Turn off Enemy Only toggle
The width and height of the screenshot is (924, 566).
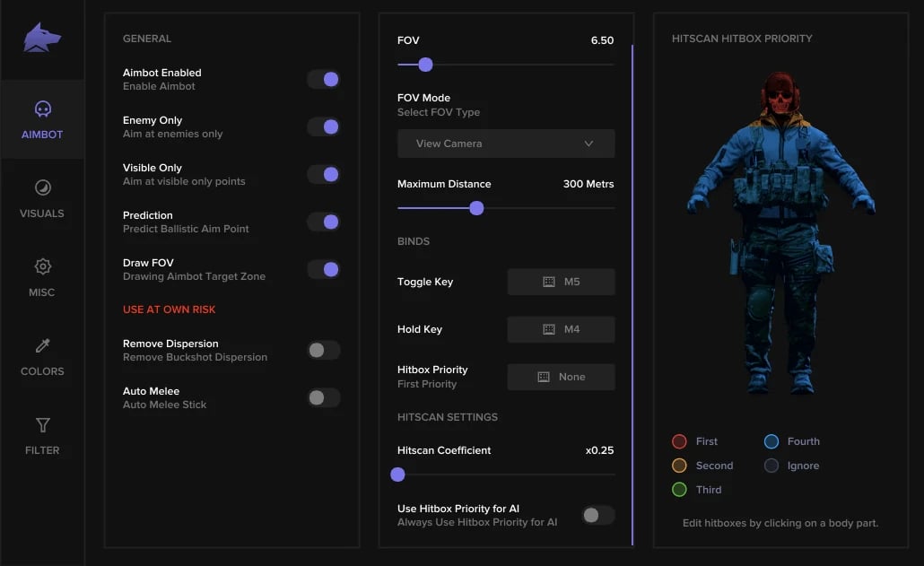(324, 126)
